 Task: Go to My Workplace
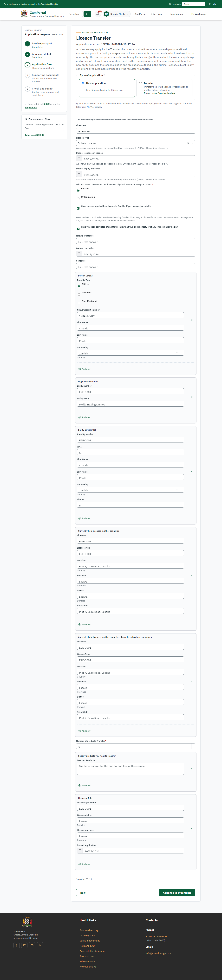[198, 14]
